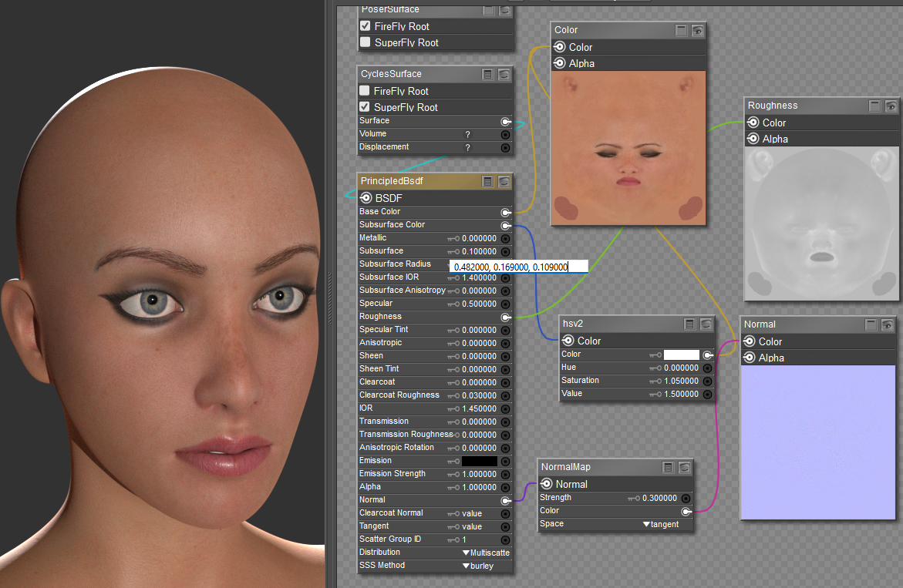Click the hsv2 node parameters icon
903x588 pixels.
point(690,324)
